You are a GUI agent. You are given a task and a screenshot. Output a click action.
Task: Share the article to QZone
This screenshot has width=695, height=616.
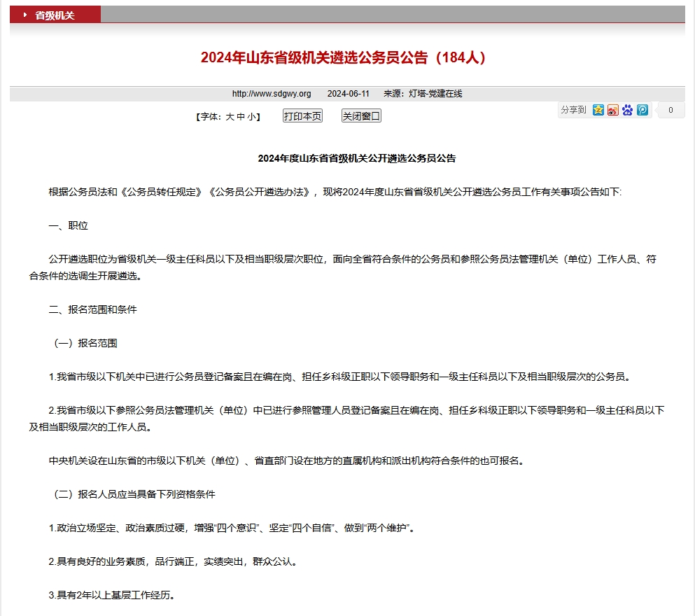tap(597, 110)
